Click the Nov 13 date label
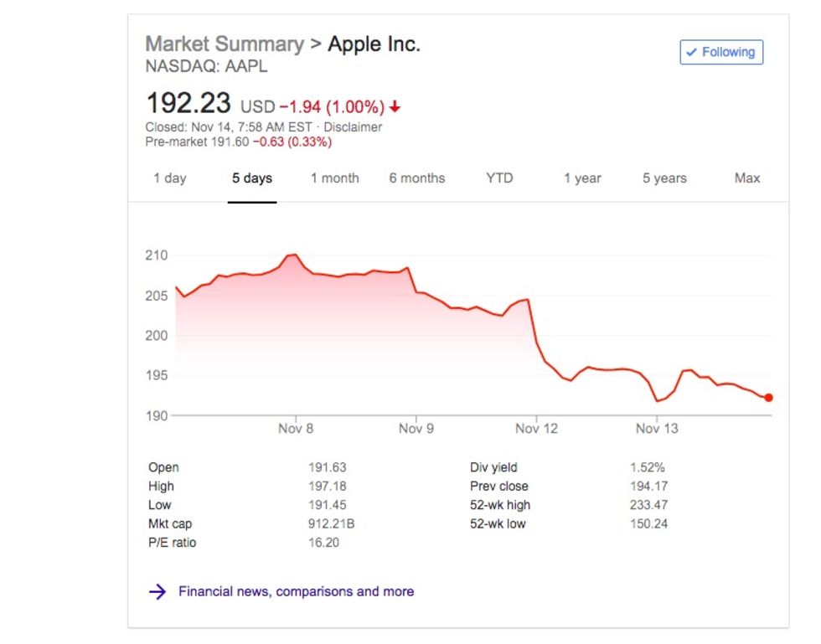Screen dimensions: 821x644 click(x=657, y=429)
